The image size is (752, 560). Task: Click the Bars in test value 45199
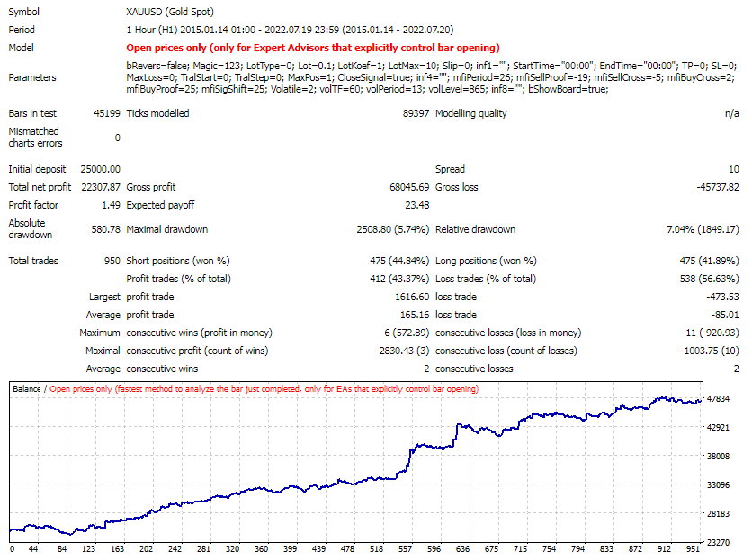click(x=107, y=113)
